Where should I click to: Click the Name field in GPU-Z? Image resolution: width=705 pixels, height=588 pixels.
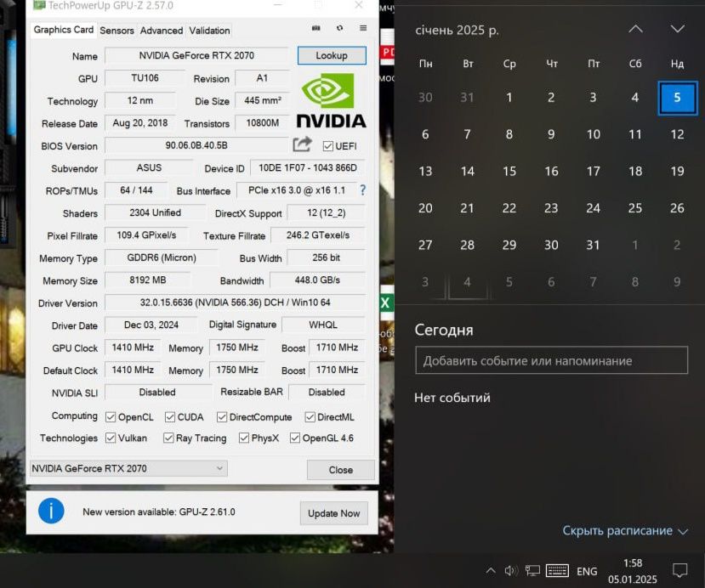click(x=196, y=55)
